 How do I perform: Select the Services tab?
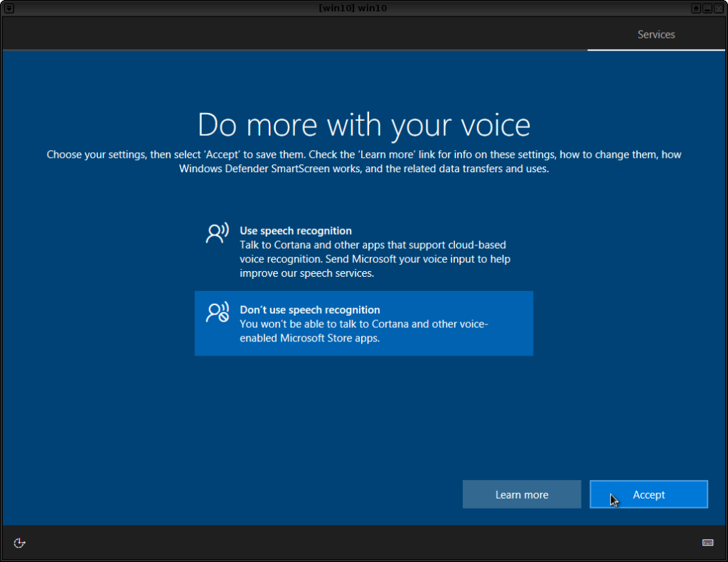(656, 34)
